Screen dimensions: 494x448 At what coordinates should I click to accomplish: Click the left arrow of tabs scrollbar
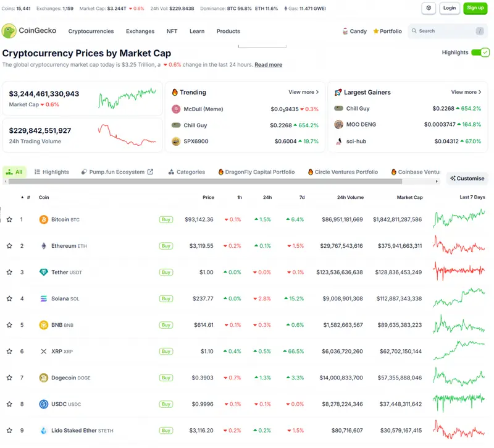6,181
